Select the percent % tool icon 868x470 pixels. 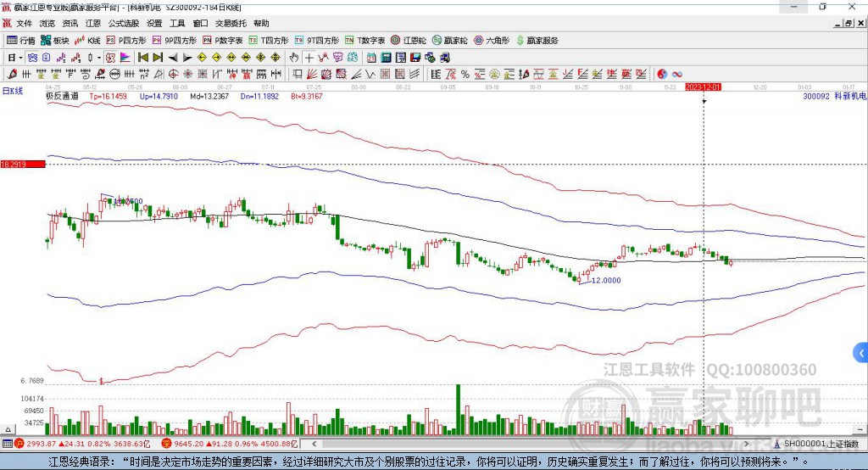(x=465, y=75)
